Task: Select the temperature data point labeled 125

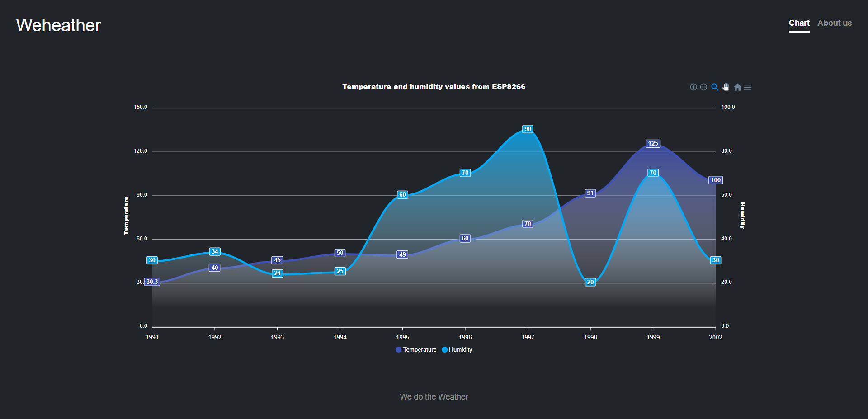Action: point(653,144)
